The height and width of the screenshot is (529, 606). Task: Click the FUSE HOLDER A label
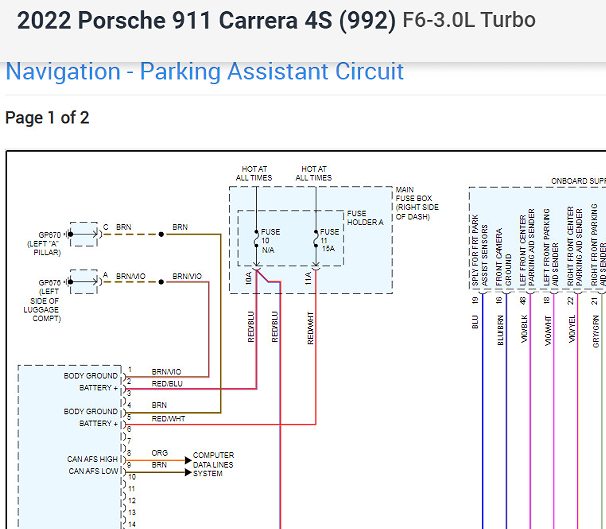pyautogui.click(x=365, y=218)
